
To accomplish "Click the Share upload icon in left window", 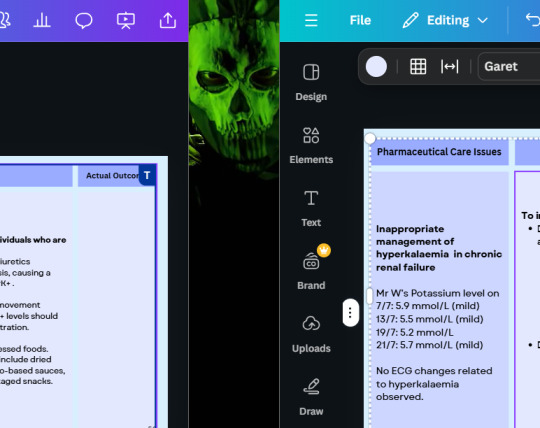I will coord(168,20).
